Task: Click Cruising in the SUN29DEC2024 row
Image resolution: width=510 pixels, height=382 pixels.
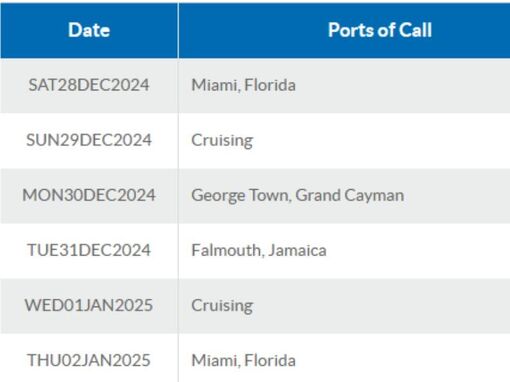Action: (x=222, y=141)
